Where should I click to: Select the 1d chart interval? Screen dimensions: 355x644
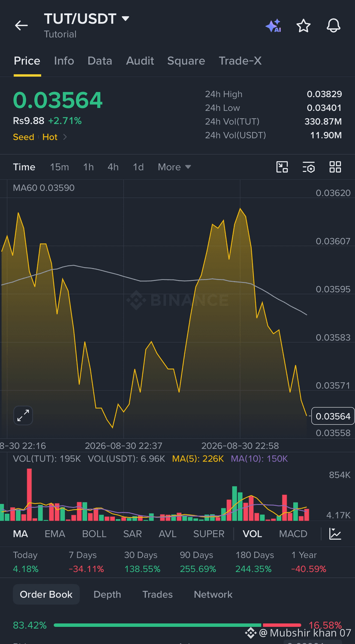[x=138, y=167]
